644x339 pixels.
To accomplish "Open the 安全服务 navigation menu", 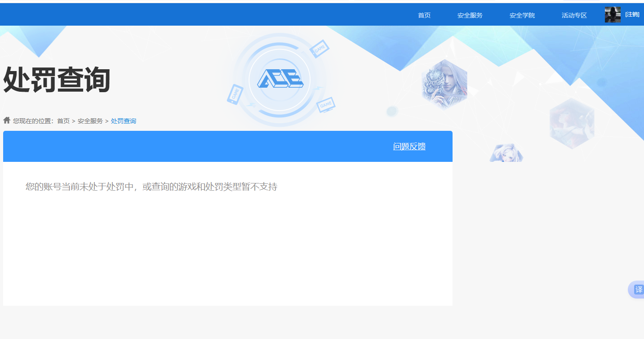I will [x=469, y=15].
